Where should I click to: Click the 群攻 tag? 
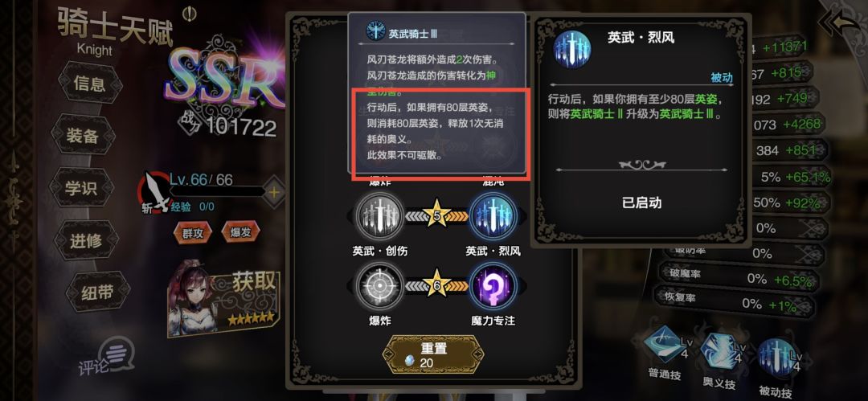click(x=192, y=232)
